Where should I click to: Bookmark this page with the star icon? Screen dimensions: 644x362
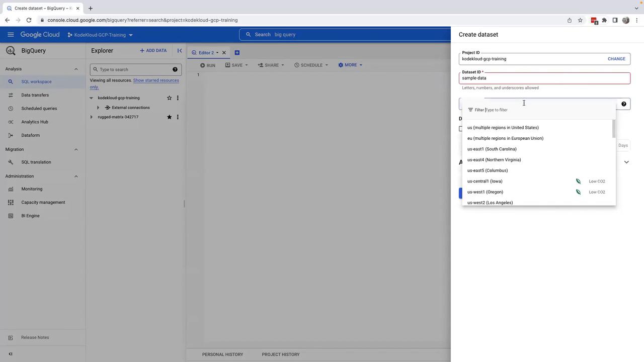(580, 20)
